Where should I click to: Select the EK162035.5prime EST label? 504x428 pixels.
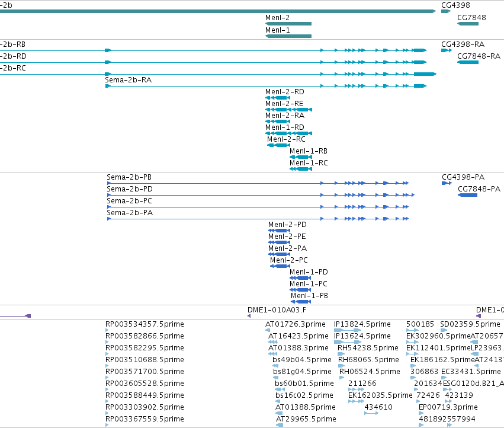tap(380, 395)
